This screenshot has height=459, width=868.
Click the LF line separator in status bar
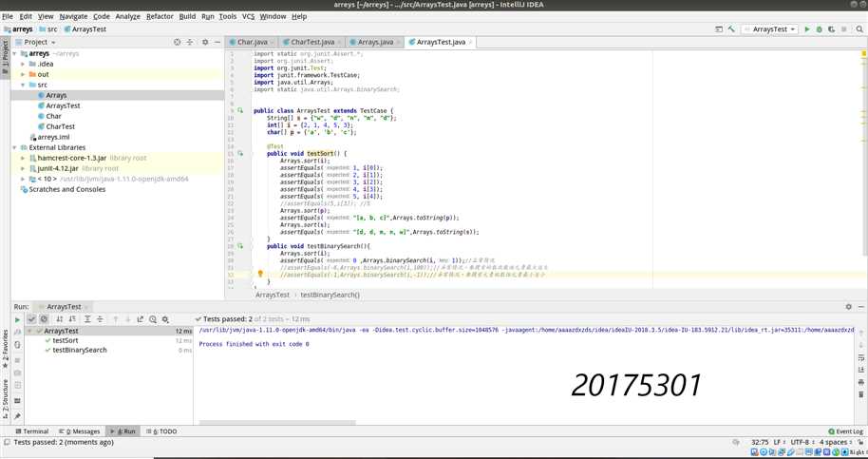(777, 443)
